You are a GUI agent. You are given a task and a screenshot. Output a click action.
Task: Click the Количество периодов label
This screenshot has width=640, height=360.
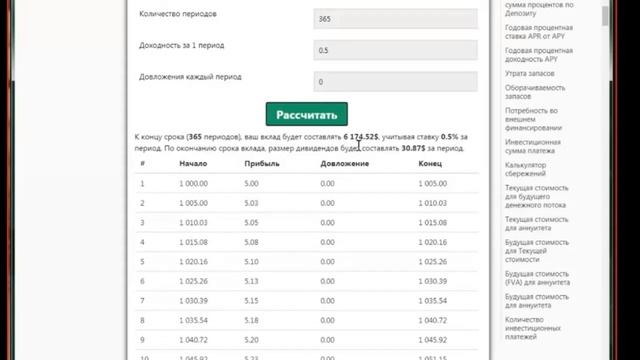[x=178, y=14]
